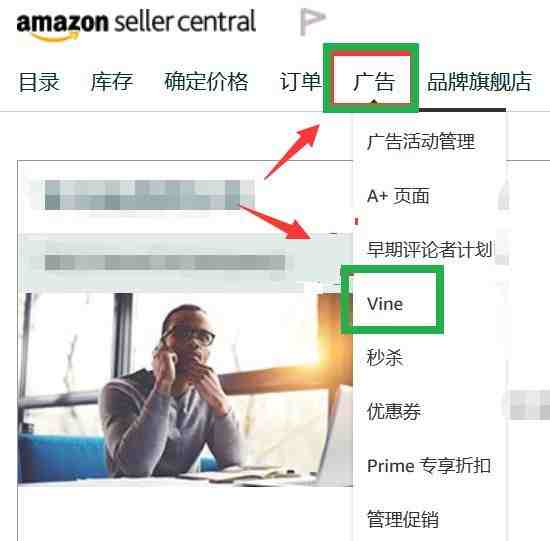Choose Prime 专享折扣 menu entry

429,466
